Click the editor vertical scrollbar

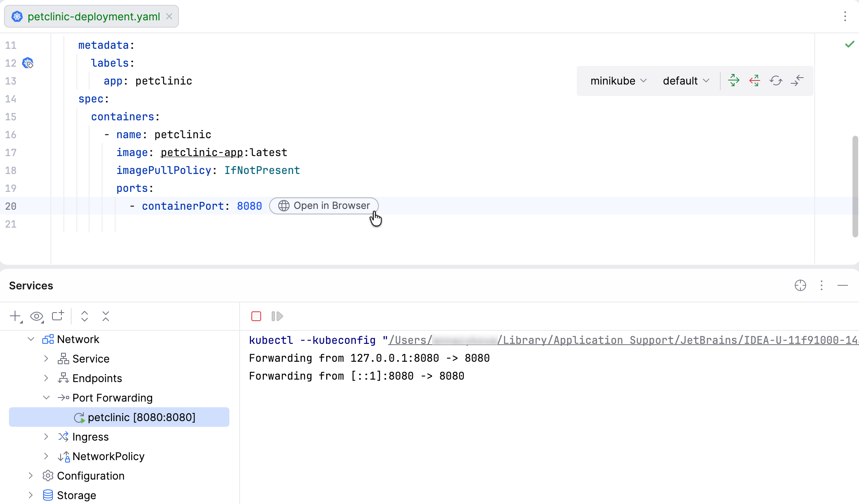855,186
